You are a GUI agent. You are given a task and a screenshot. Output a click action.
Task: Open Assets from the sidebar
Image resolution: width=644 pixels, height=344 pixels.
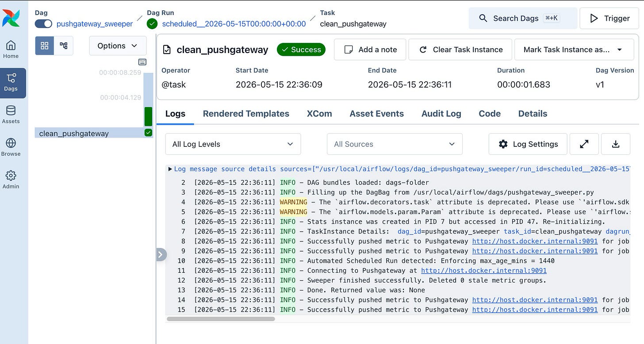(11, 115)
